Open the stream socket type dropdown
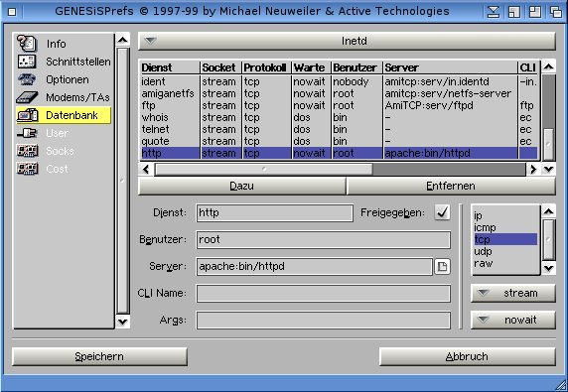The image size is (568, 392). [513, 293]
